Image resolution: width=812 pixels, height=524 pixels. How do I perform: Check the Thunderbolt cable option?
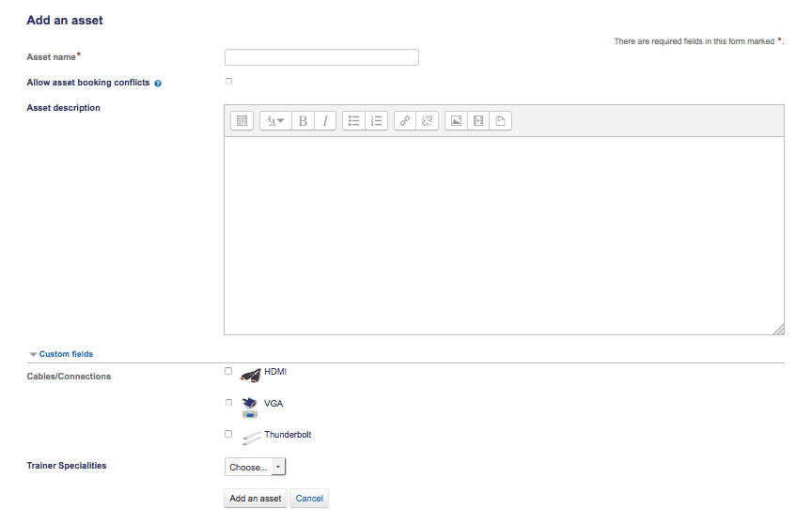(x=228, y=434)
